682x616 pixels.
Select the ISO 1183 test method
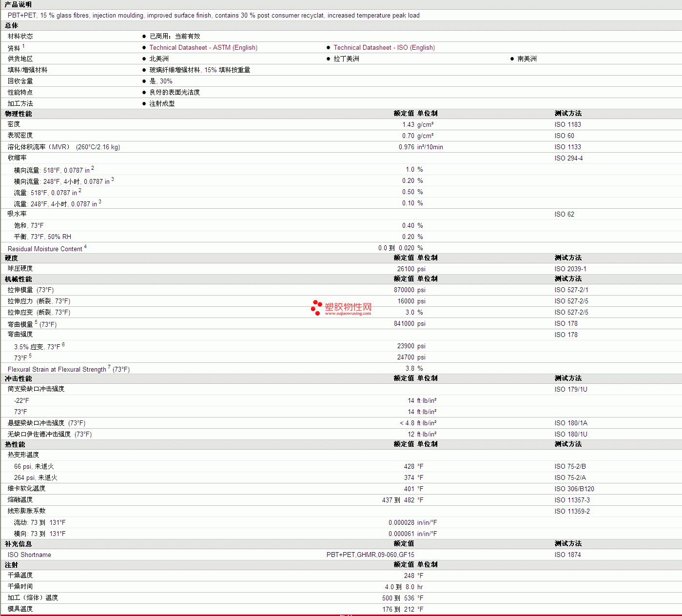[x=567, y=124]
